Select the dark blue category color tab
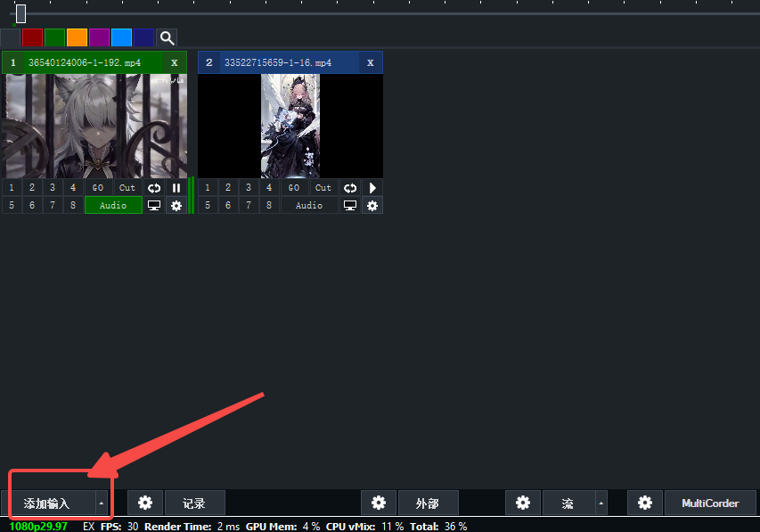This screenshot has height=532, width=760. [144, 37]
